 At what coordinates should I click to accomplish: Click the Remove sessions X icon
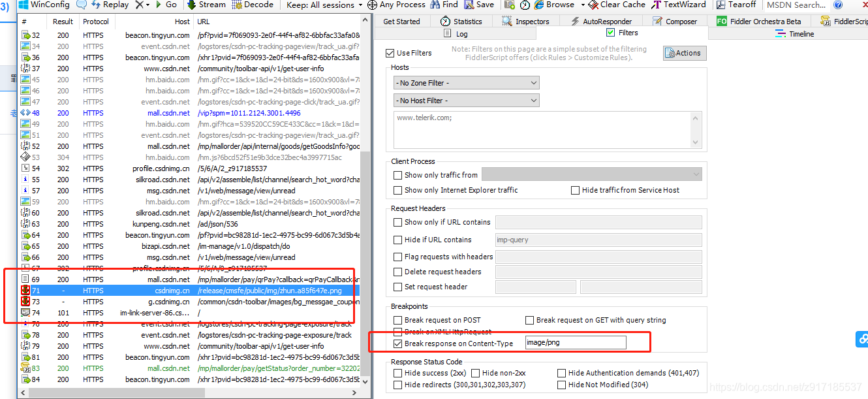tap(139, 5)
